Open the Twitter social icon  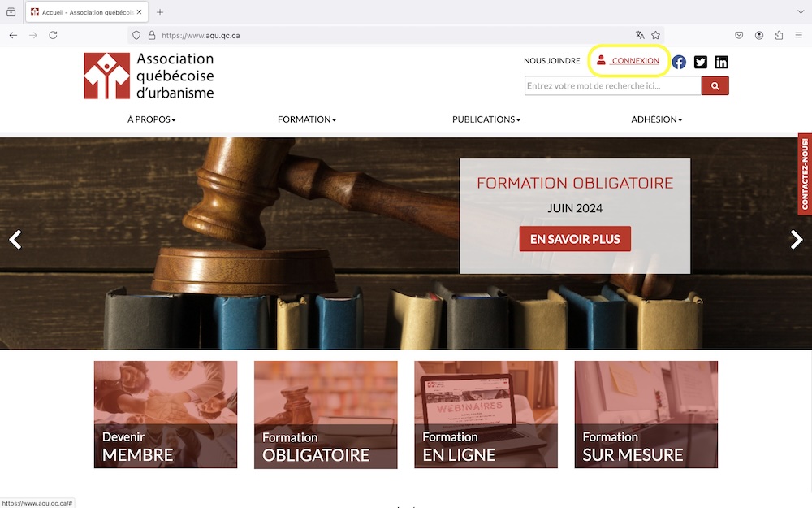pos(700,63)
